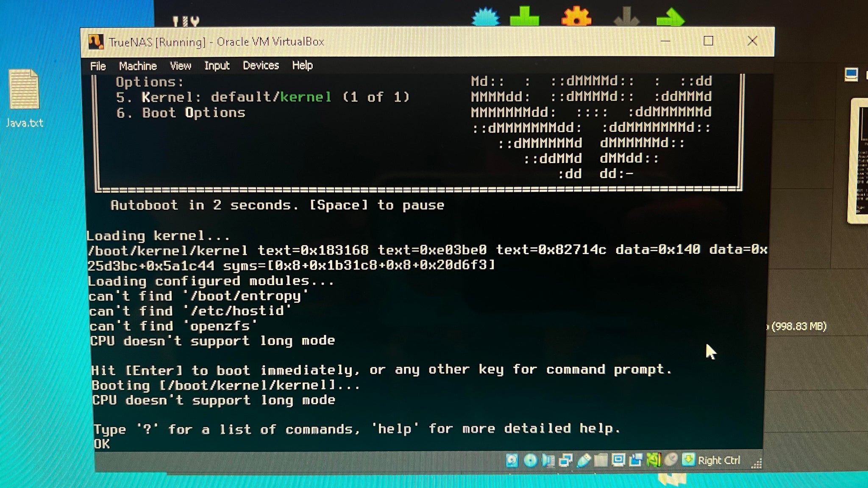Click the audio status icon
Image resolution: width=868 pixels, height=488 pixels.
pos(548,460)
